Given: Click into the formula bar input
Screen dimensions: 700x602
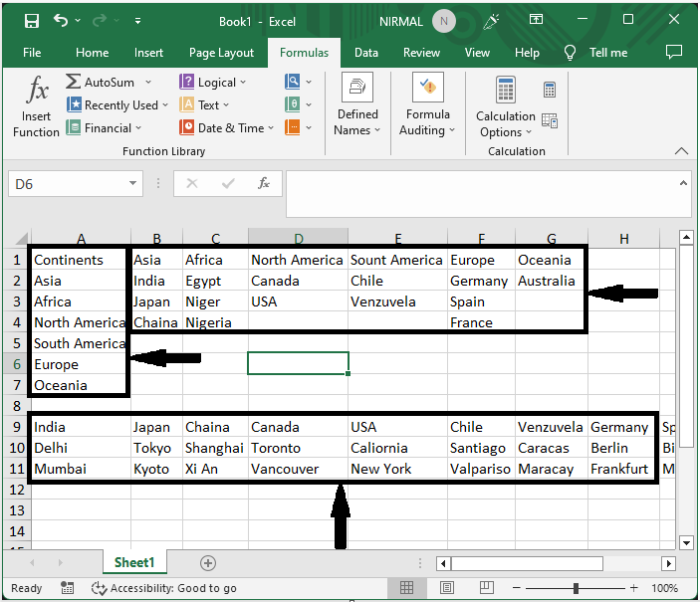Looking at the screenshot, I should click(480, 194).
